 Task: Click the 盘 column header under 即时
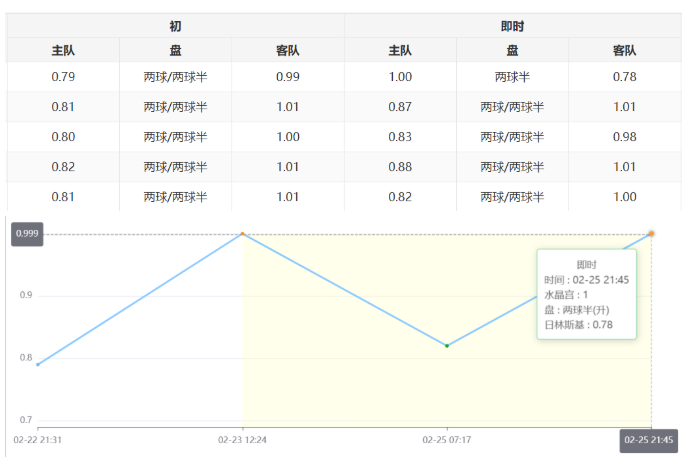(x=513, y=50)
